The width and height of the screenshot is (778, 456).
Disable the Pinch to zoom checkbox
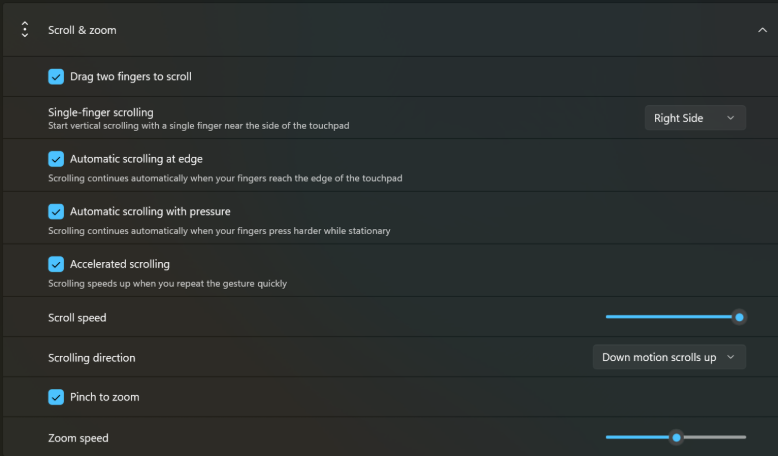point(56,397)
